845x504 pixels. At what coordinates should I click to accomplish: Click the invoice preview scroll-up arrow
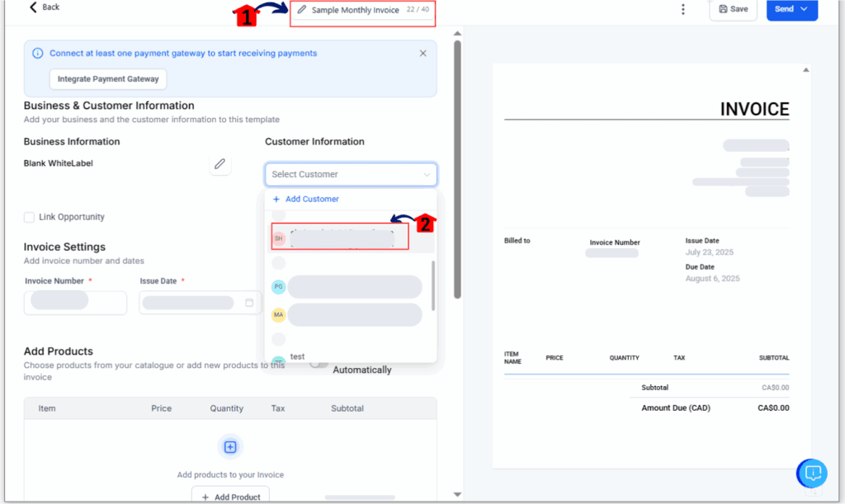(806, 70)
